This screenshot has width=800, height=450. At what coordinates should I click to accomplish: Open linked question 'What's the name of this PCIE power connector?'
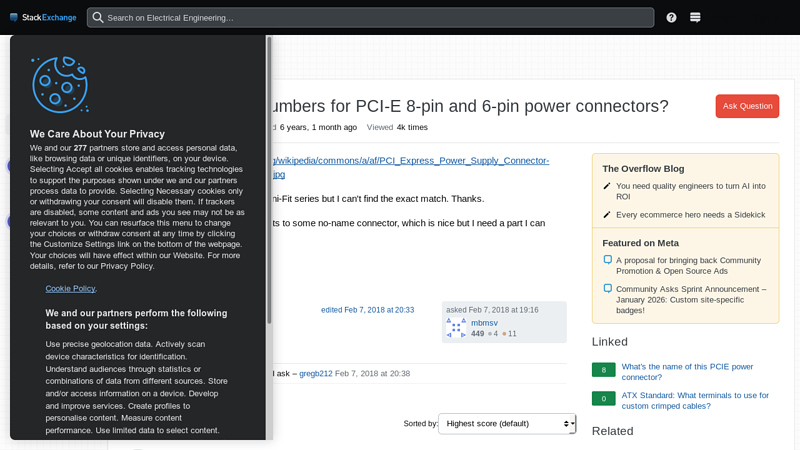coord(687,371)
